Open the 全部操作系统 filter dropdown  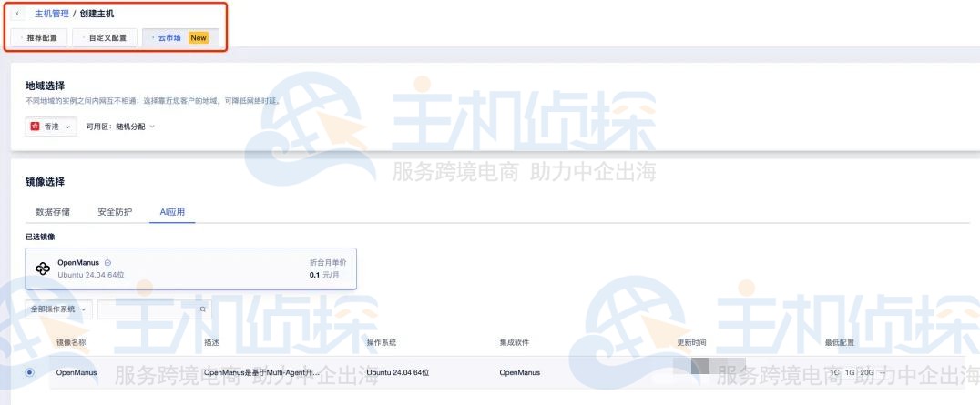pyautogui.click(x=58, y=309)
